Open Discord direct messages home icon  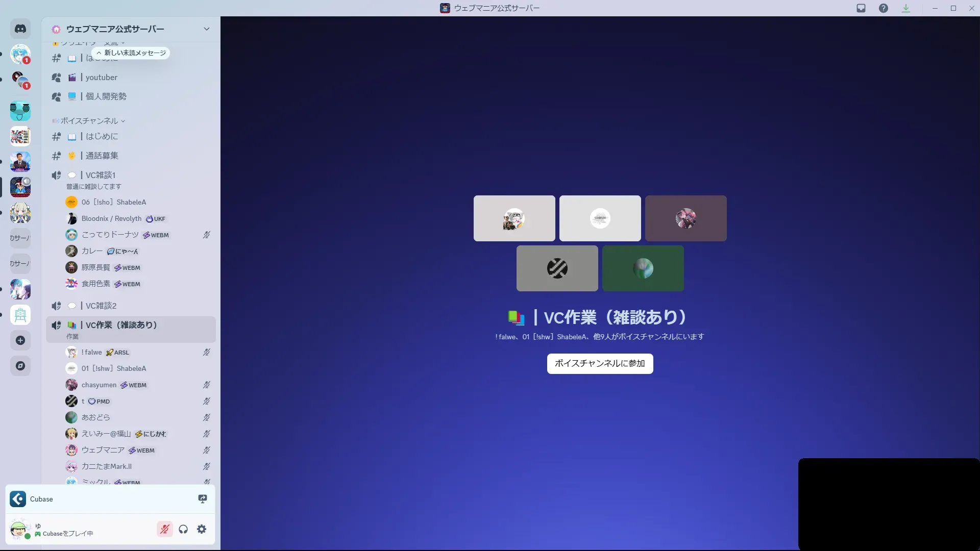click(x=20, y=29)
